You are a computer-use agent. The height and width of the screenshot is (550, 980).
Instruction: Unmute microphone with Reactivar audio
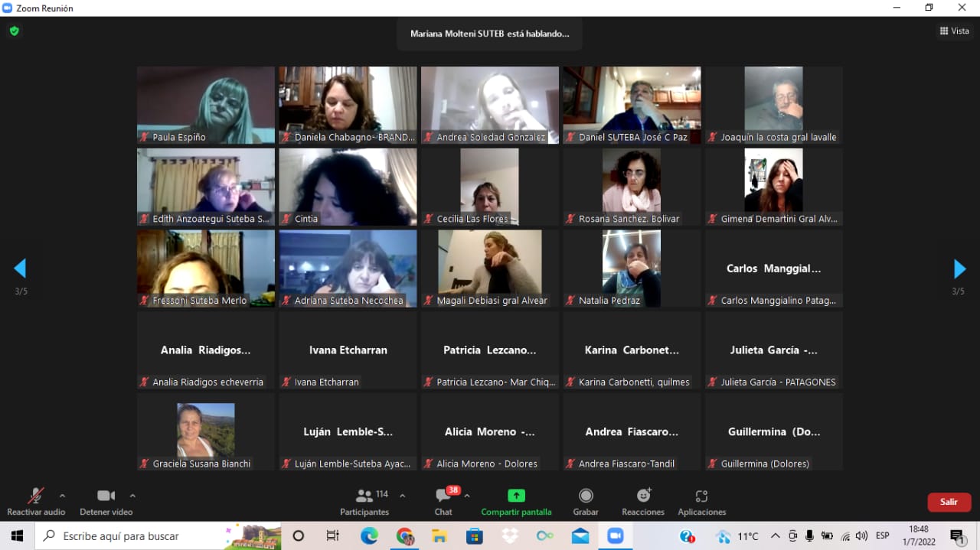coord(36,502)
